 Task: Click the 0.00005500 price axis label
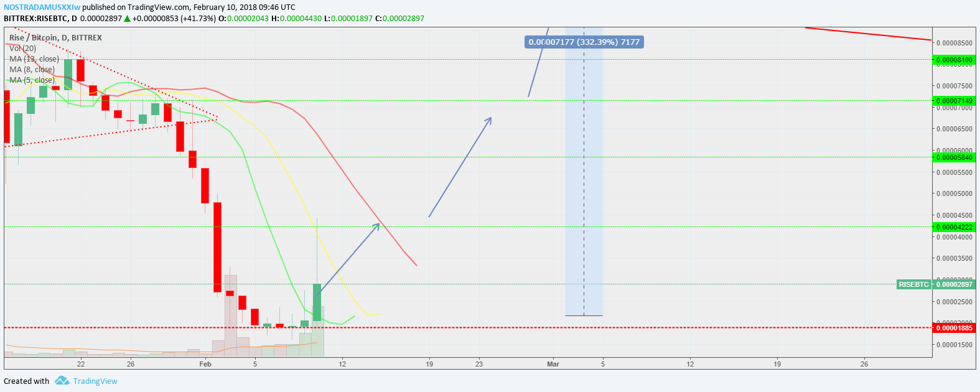point(954,172)
